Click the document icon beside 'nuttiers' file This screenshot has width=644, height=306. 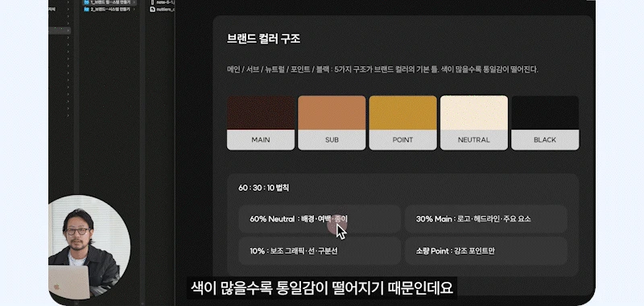click(152, 9)
